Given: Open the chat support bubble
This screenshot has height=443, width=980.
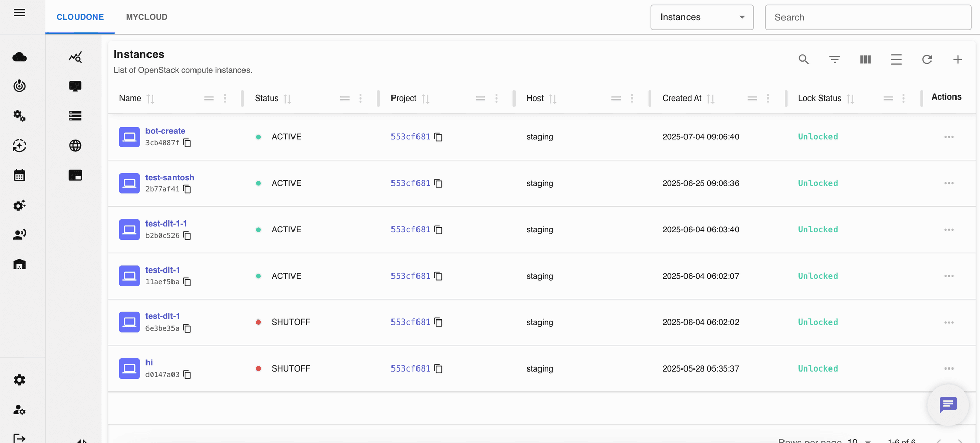Looking at the screenshot, I should (x=948, y=405).
